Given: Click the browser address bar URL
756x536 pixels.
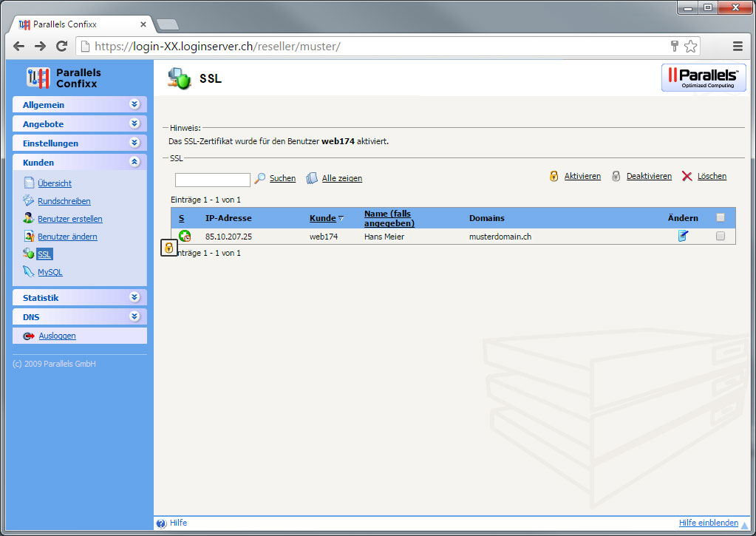Looking at the screenshot, I should click(x=217, y=47).
